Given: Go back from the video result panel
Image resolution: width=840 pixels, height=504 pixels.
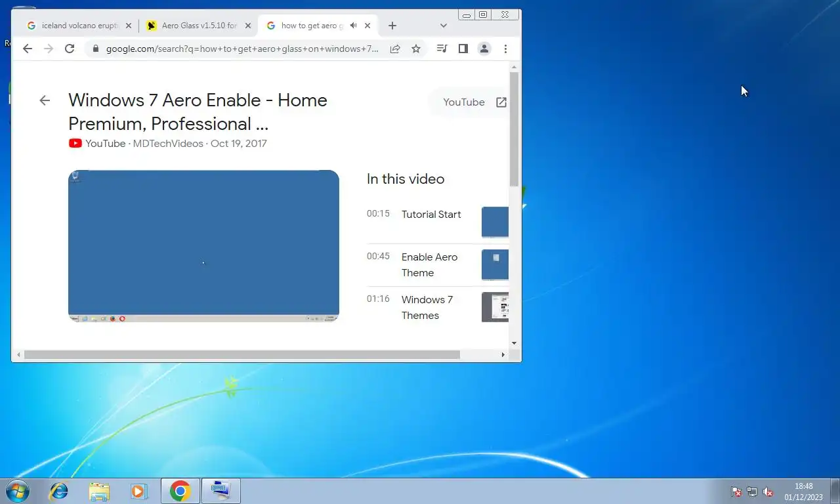Looking at the screenshot, I should [45, 100].
